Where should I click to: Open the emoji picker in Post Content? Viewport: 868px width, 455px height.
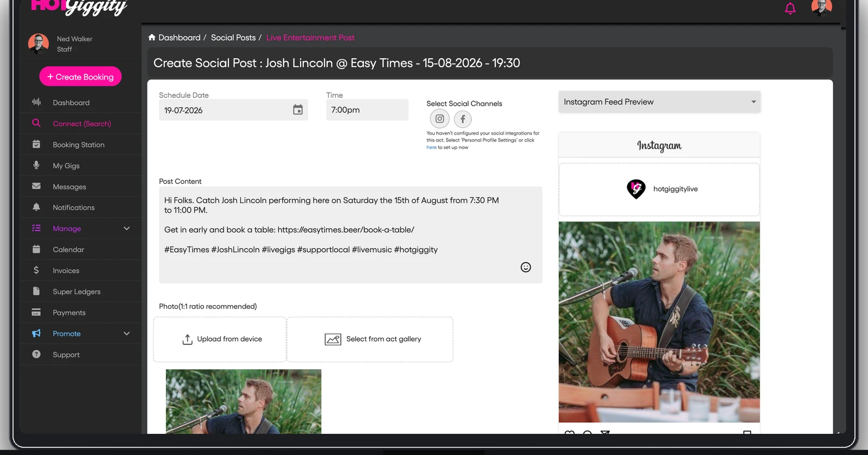(x=526, y=267)
